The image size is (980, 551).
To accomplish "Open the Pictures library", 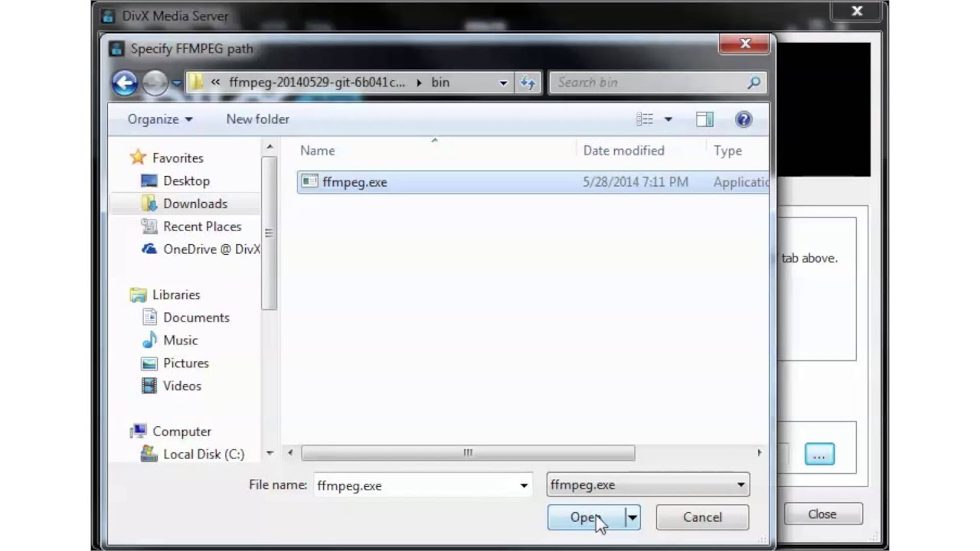I will click(x=186, y=364).
